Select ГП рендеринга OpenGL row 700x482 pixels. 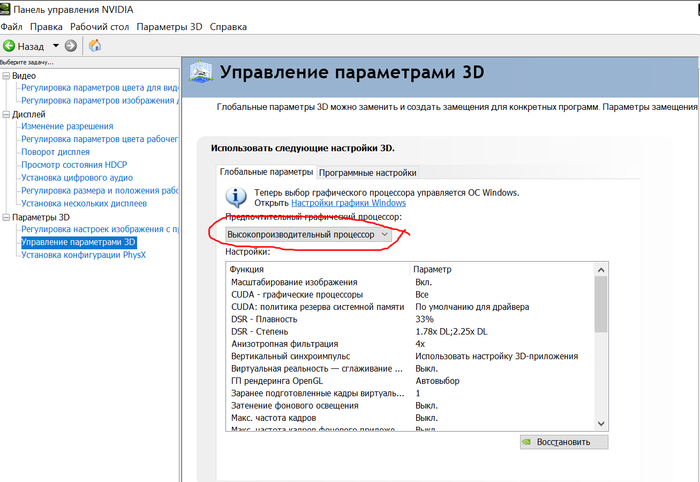click(x=410, y=381)
